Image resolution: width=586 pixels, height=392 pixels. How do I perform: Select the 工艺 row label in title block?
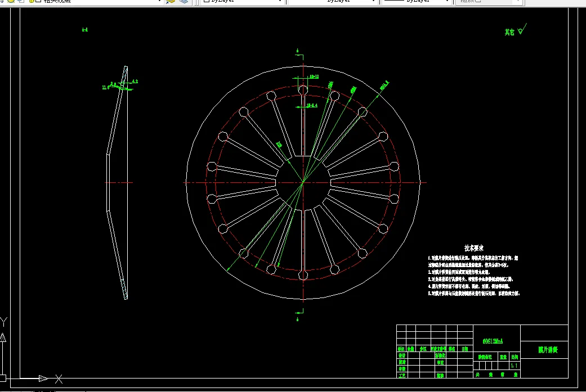click(x=402, y=375)
